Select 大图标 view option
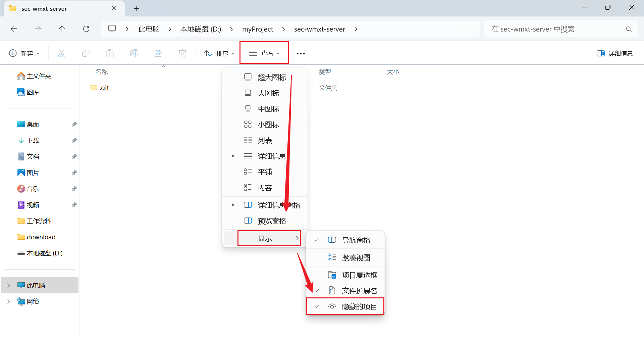 point(265,93)
